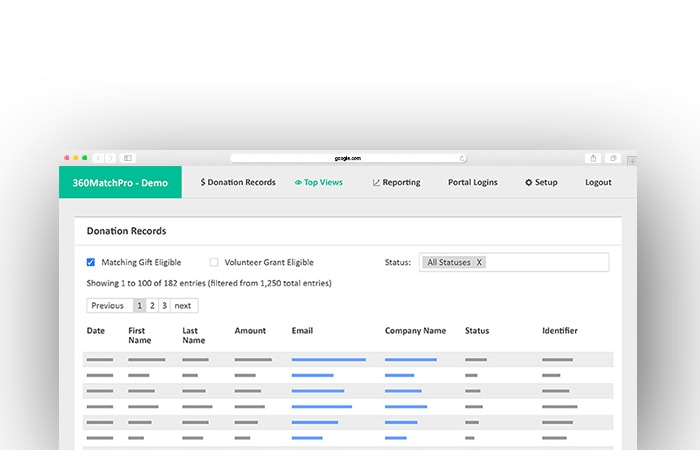700x450 pixels.
Task: Uncheck Matching Gift Eligible checkbox
Action: pyautogui.click(x=91, y=262)
